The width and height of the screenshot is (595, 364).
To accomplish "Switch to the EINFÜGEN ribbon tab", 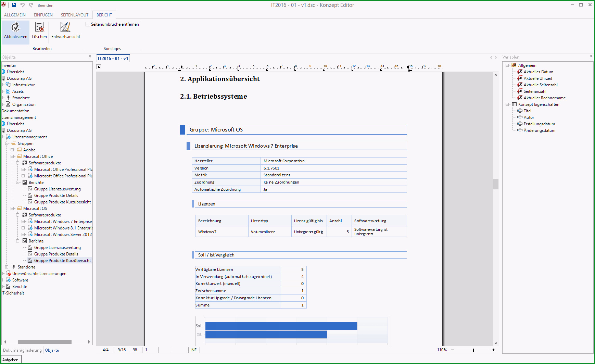I will 43,15.
